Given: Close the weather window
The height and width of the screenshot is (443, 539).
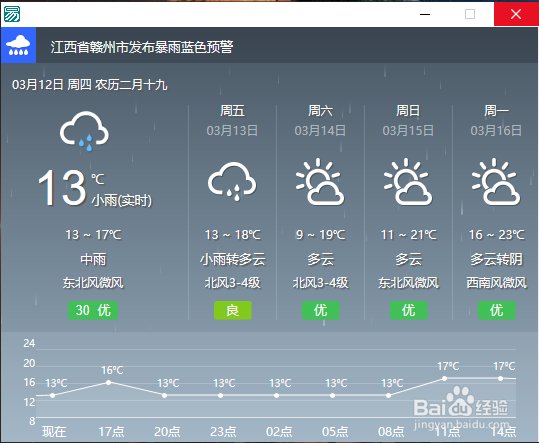Looking at the screenshot, I should [516, 14].
